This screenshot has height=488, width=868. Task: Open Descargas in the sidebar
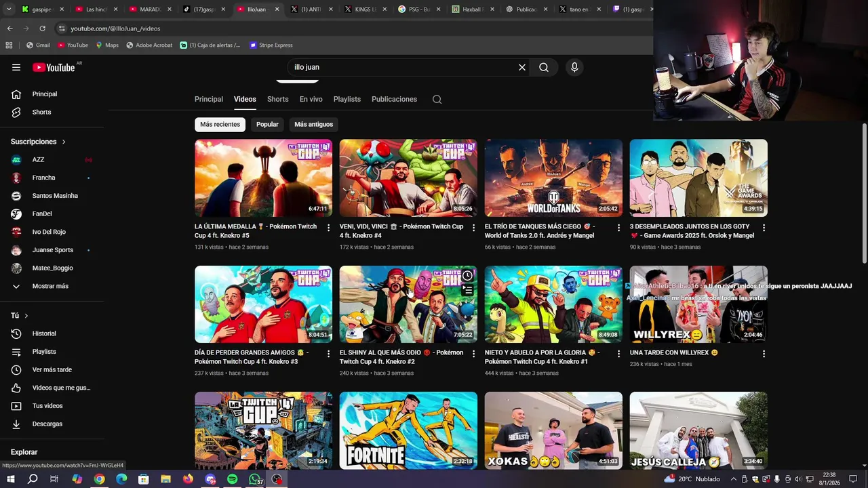click(x=52, y=424)
